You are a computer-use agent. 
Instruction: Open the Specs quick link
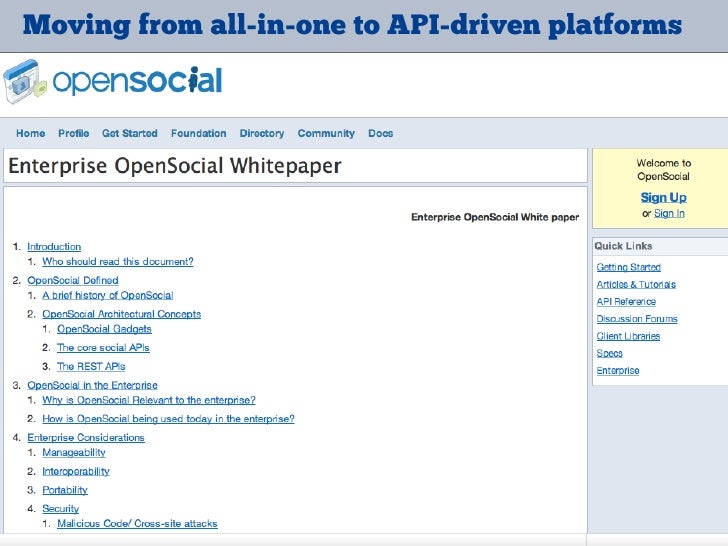(x=610, y=353)
